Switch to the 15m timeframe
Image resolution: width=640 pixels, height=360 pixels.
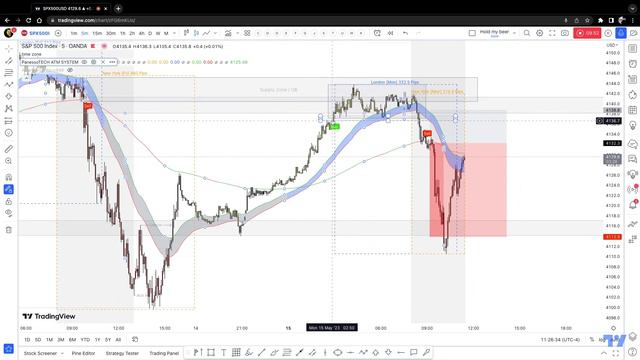click(97, 33)
